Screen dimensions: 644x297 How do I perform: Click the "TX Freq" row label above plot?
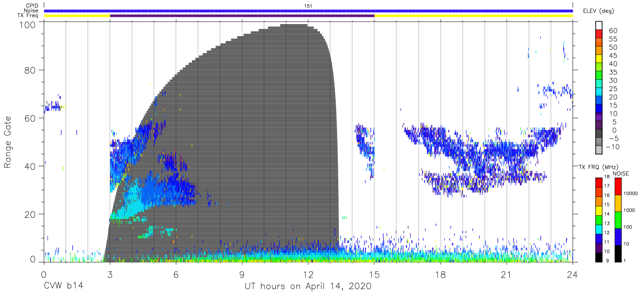coord(28,15)
